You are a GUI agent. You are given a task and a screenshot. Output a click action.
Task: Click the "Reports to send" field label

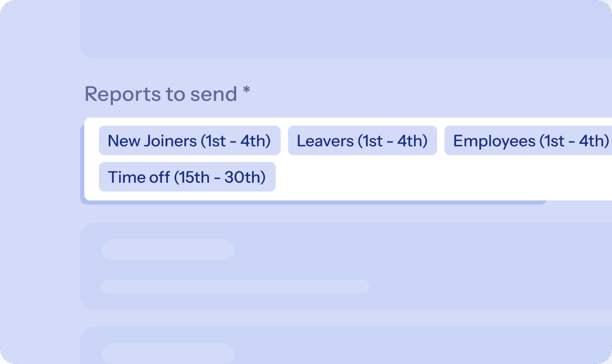point(161,94)
